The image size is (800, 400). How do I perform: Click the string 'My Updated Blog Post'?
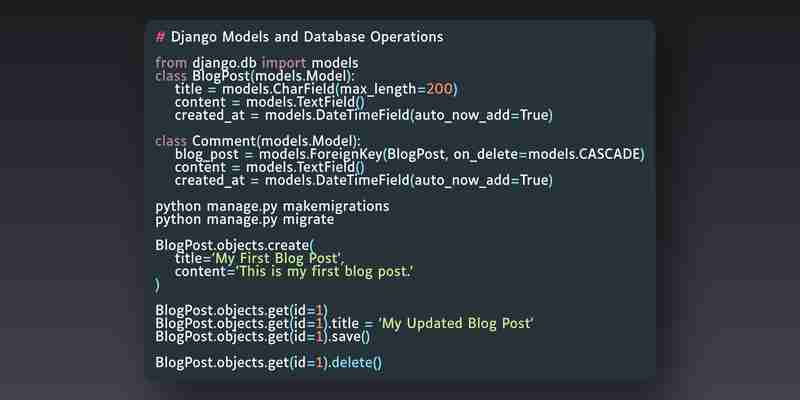pos(456,323)
